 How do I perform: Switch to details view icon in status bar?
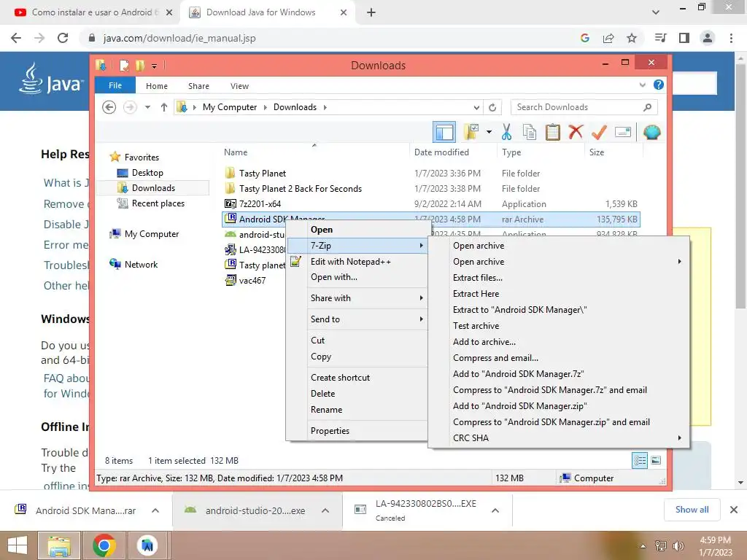639,461
